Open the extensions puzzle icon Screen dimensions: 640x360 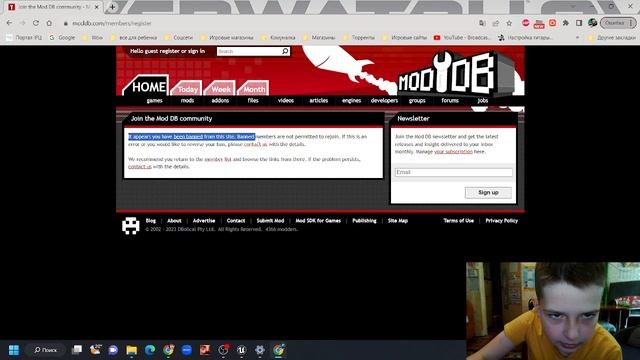(x=566, y=23)
